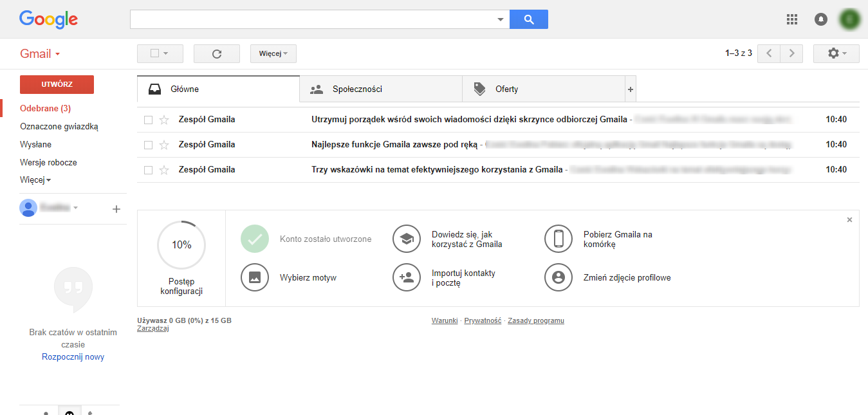This screenshot has width=868, height=415.
Task: Open the 'Więcej' actions dropdown in toolbar
Action: (273, 53)
